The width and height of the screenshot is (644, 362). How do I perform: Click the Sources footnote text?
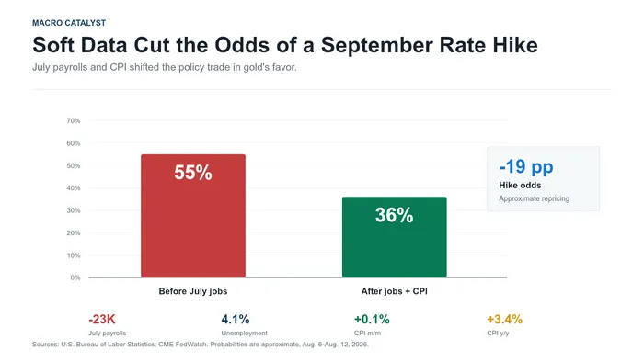[201, 345]
